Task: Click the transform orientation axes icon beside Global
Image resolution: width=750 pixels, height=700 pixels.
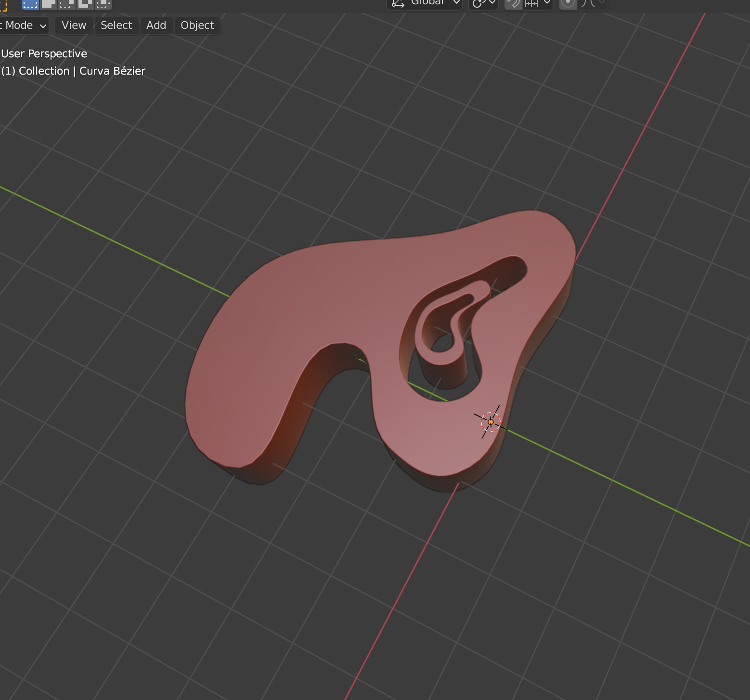Action: (x=398, y=3)
